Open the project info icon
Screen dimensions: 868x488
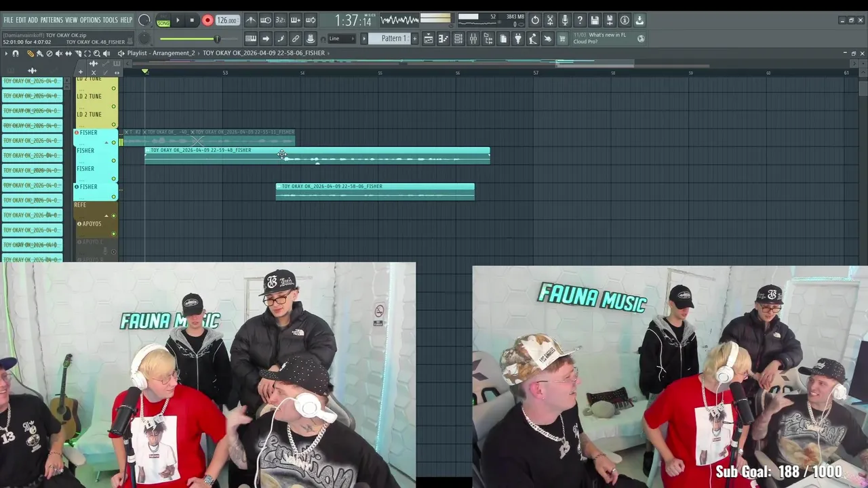click(x=625, y=20)
